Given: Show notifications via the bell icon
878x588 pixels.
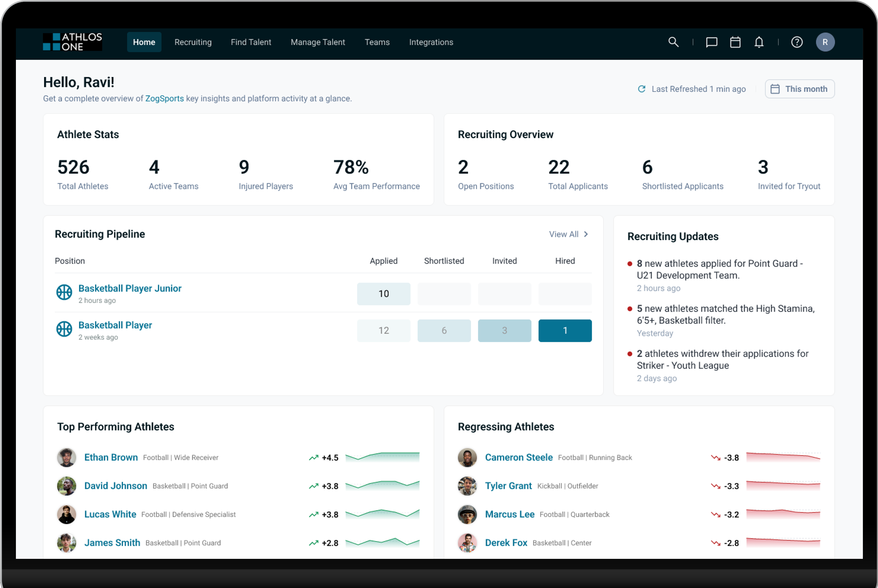Looking at the screenshot, I should coord(759,42).
